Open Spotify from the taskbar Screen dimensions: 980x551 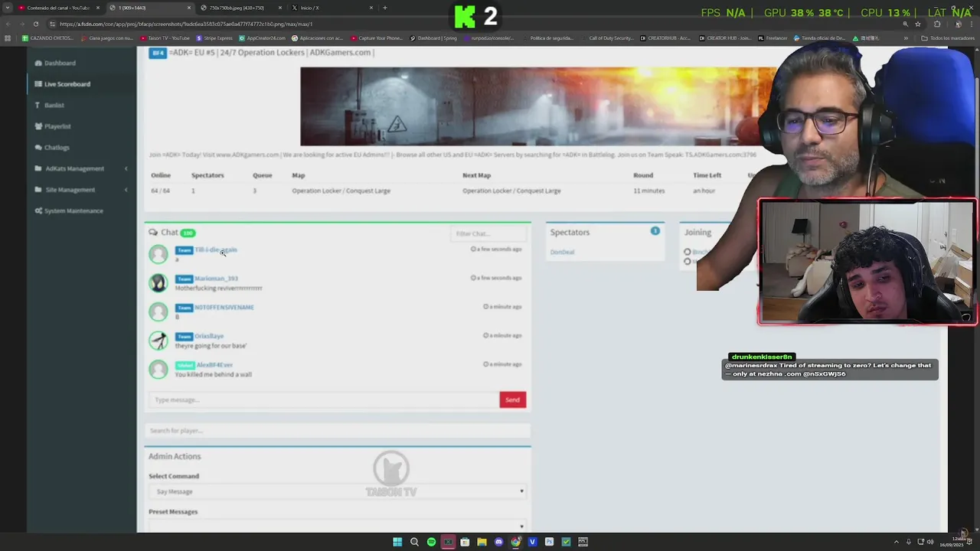tap(431, 542)
